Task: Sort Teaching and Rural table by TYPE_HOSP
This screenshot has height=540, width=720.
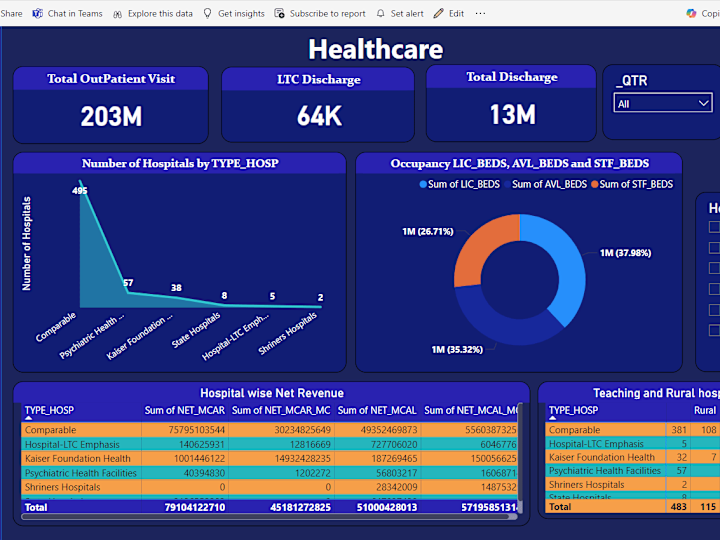Action: click(x=574, y=410)
